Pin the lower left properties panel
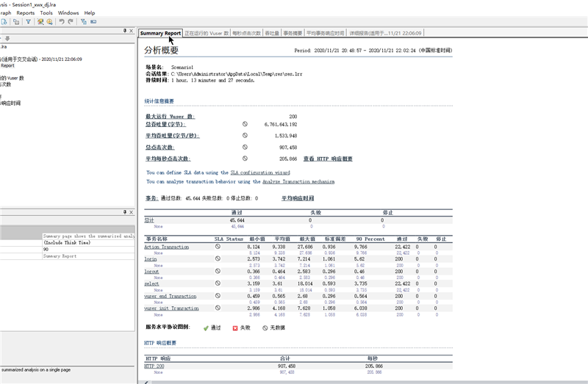Image resolution: width=588 pixels, height=384 pixels. tap(123, 212)
